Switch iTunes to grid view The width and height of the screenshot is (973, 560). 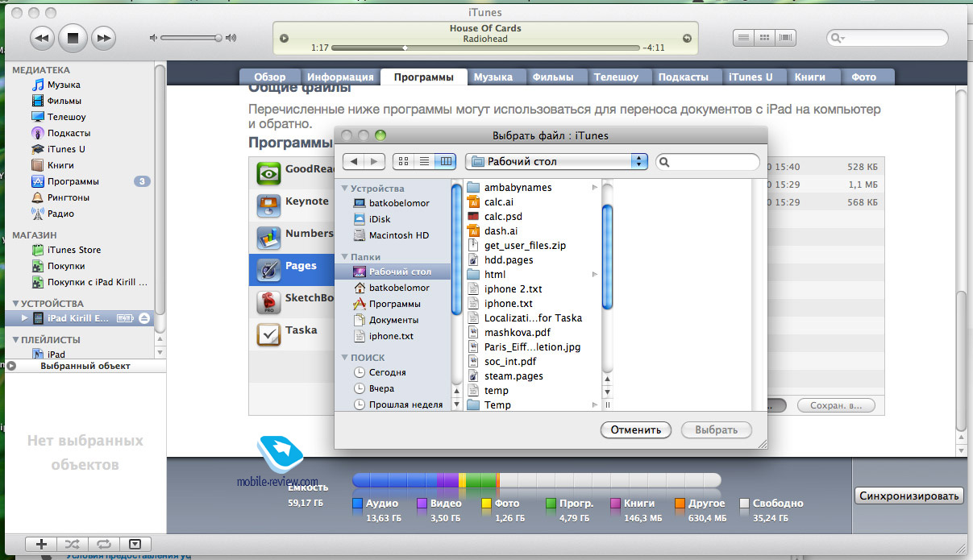tap(763, 37)
